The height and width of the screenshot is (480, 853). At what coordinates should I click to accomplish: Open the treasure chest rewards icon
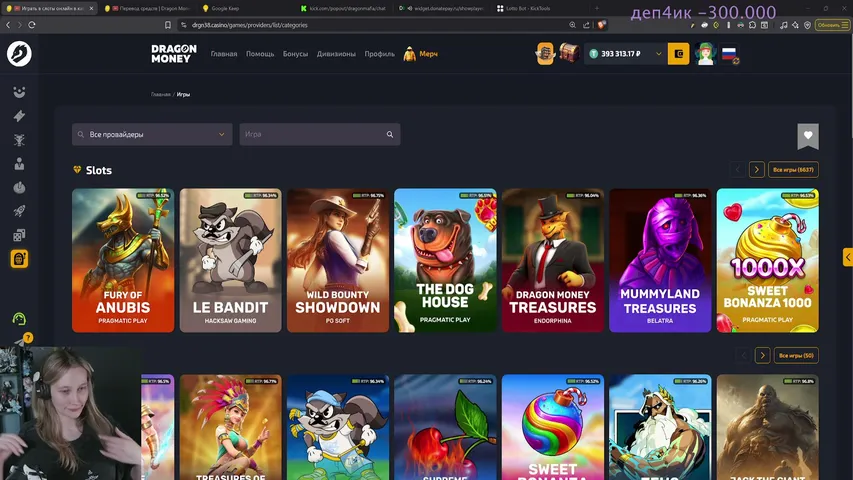pyautogui.click(x=568, y=53)
